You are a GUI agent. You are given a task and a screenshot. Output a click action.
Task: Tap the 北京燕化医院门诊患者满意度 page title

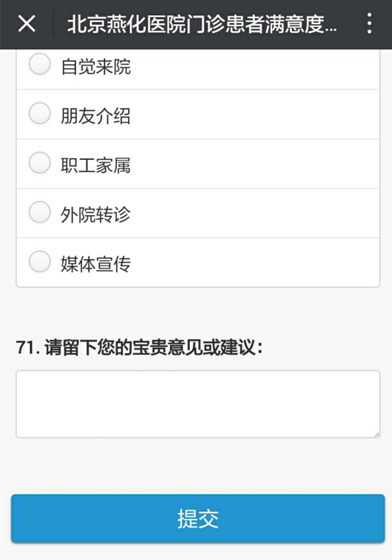(x=202, y=24)
